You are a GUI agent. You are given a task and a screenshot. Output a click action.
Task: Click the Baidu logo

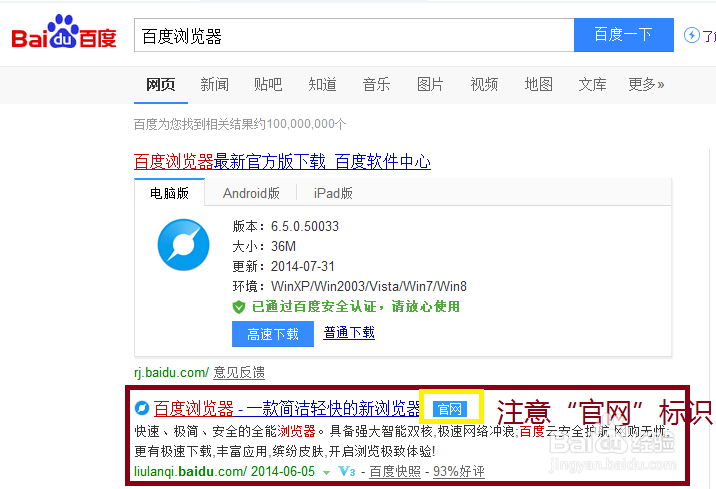64,32
